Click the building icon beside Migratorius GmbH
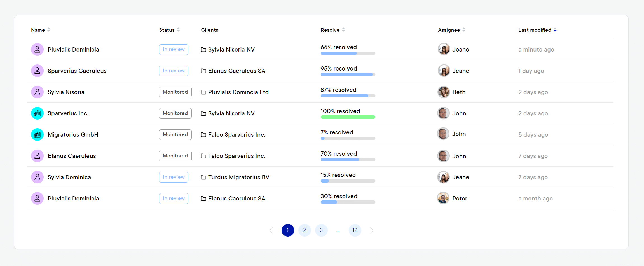 [37, 135]
